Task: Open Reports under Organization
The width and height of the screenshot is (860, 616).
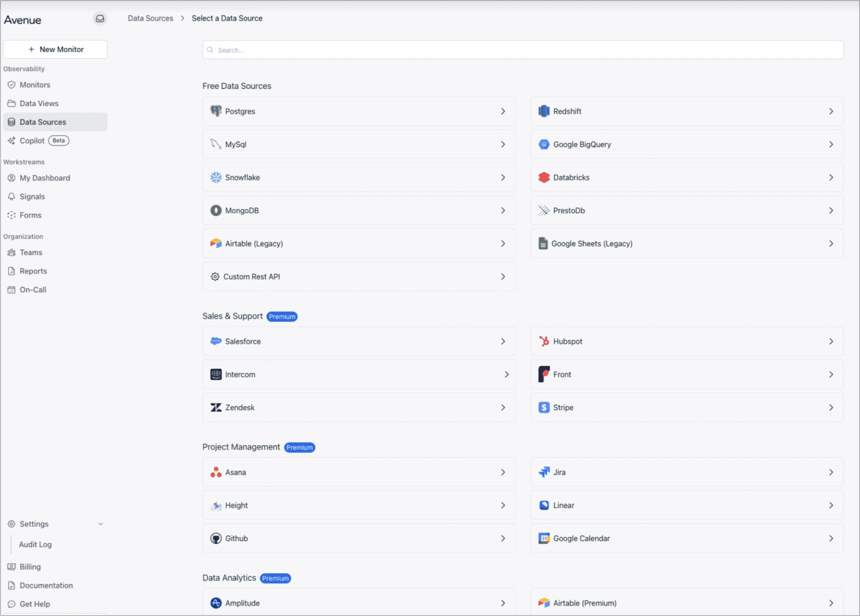Action: point(55,271)
